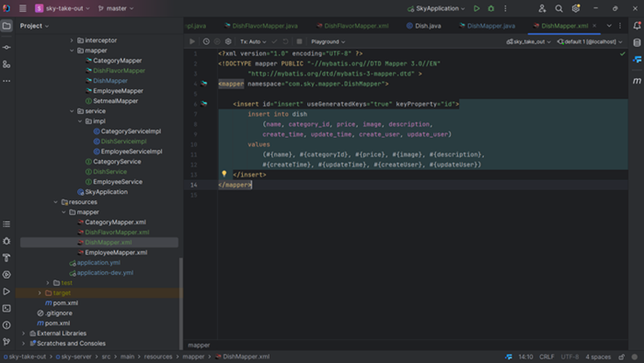
Task: Open default 1 session dropdown
Action: [590, 41]
